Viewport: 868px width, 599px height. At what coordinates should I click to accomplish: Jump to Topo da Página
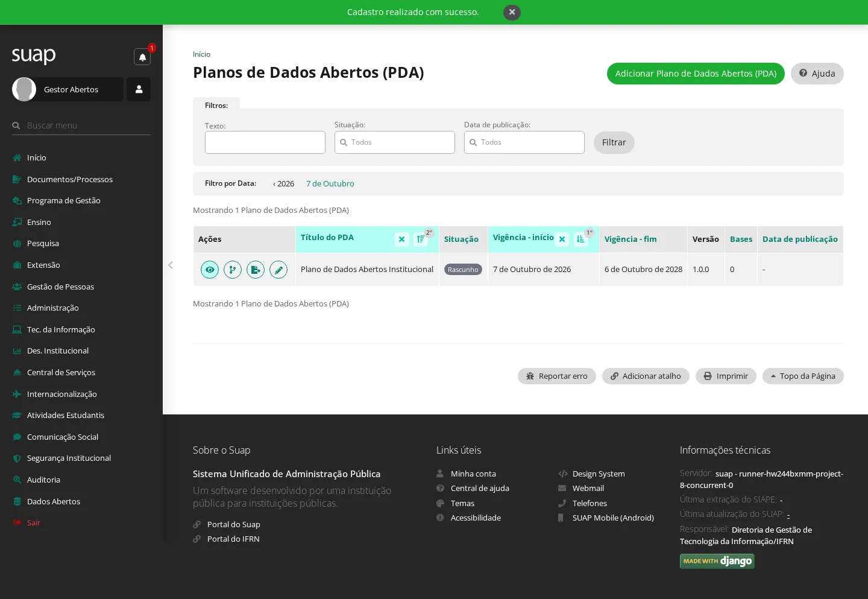click(803, 376)
